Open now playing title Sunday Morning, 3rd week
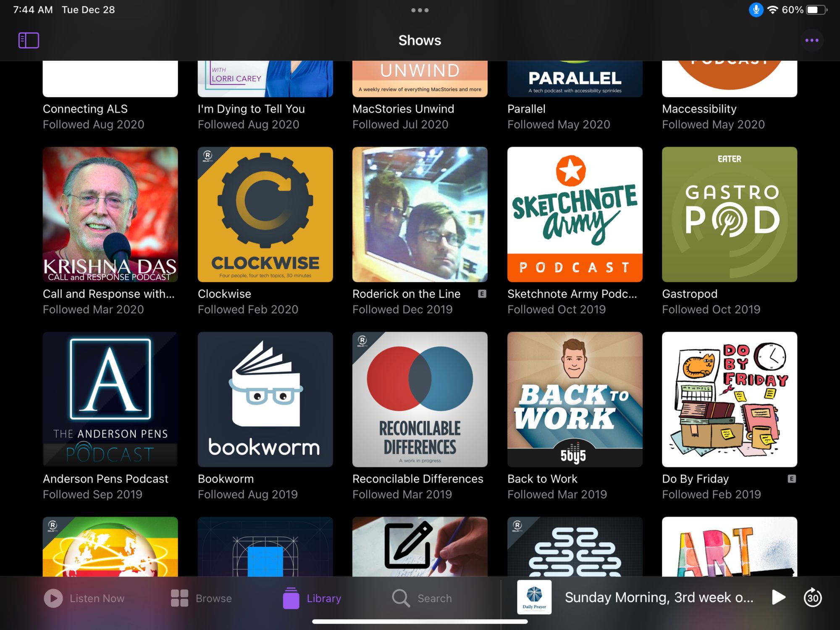The image size is (840, 630). [659, 597]
